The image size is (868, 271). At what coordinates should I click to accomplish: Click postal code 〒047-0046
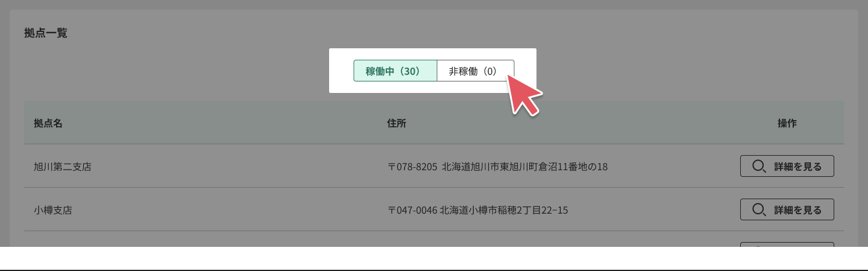412,210
